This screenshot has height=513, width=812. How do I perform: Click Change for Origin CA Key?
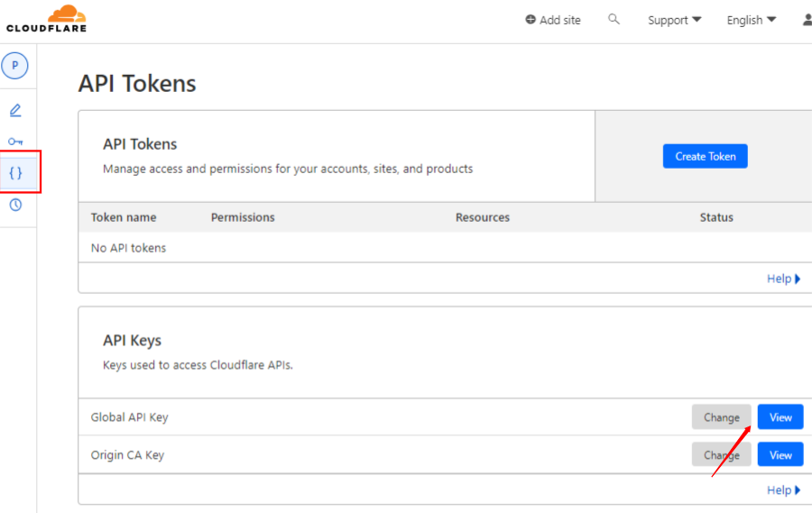722,454
